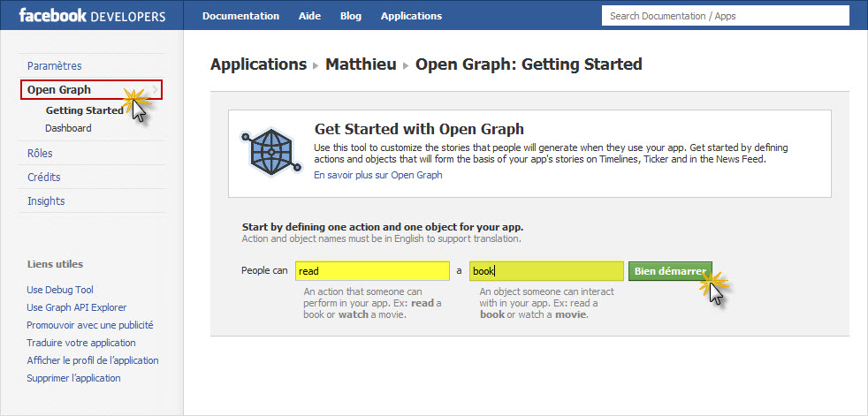The image size is (868, 416).
Task: Open the Documentation menu
Action: 240,16
